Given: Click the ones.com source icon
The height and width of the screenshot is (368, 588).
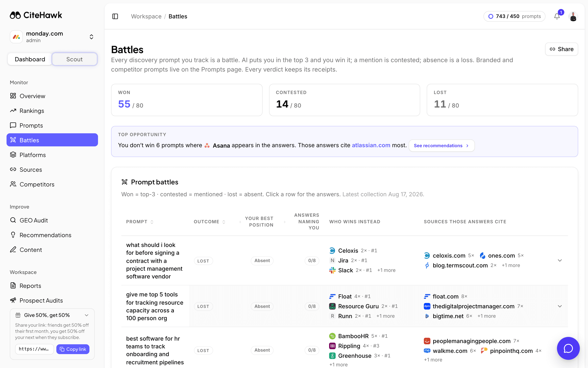Looking at the screenshot, I should click(483, 256).
